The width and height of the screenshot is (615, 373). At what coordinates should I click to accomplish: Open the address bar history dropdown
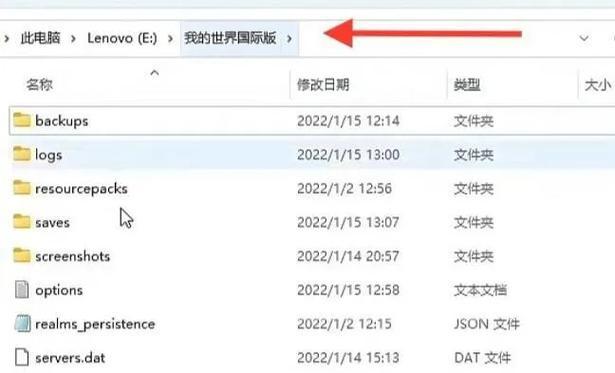point(584,38)
